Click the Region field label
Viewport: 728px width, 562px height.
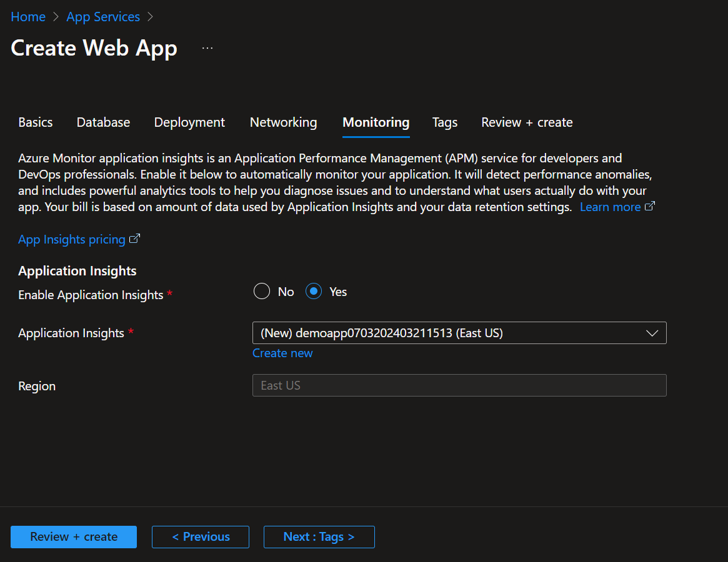click(x=37, y=386)
